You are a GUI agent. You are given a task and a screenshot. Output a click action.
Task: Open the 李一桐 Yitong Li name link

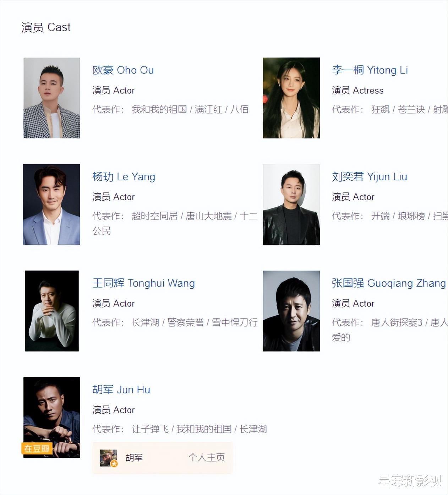[370, 70]
